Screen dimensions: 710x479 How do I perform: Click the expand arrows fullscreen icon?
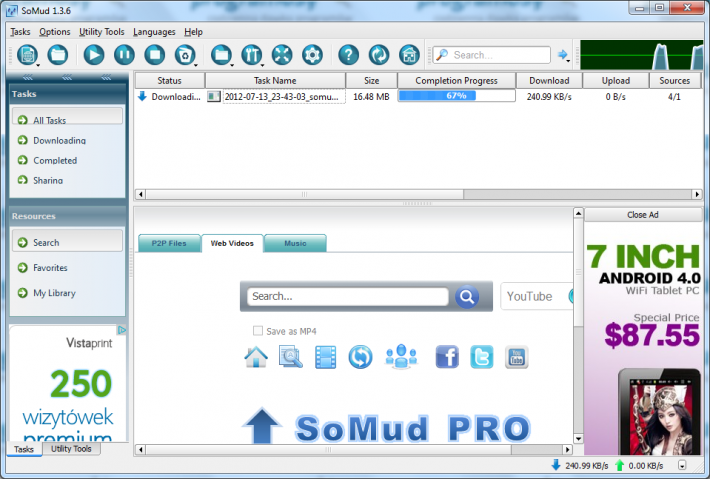point(282,55)
